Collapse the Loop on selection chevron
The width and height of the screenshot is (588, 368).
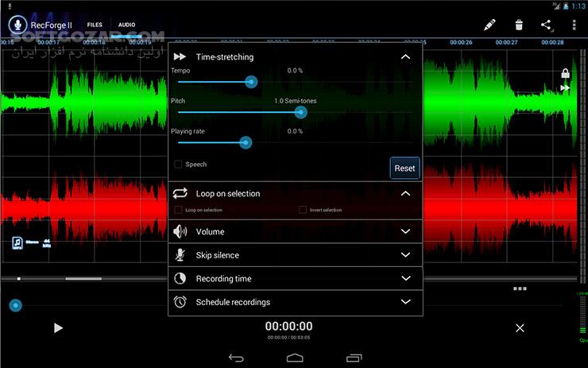[405, 194]
